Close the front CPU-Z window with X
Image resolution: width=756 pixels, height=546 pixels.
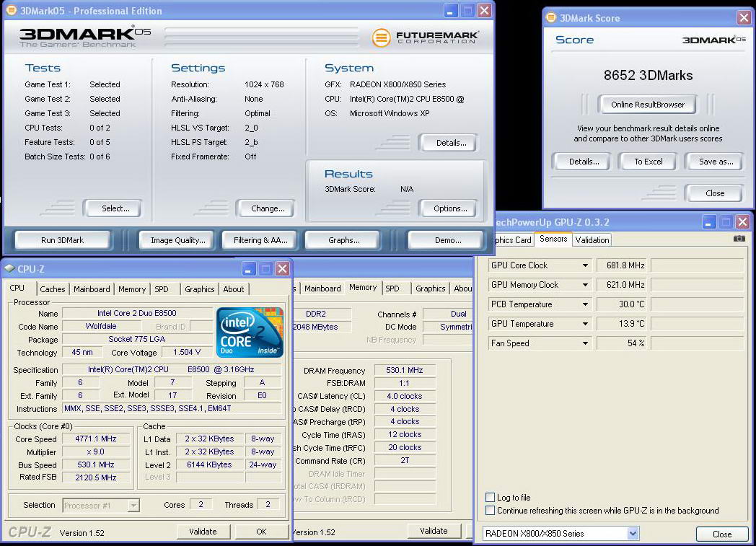283,269
